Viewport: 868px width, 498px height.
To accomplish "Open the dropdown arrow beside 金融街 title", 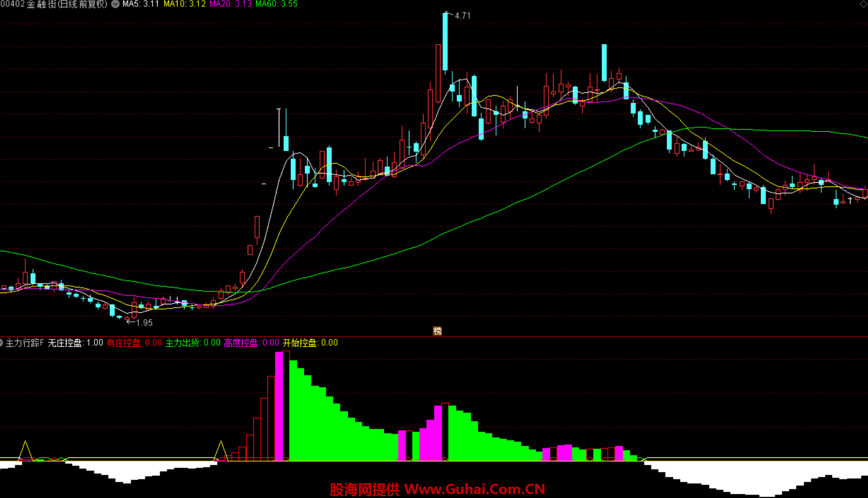I will coord(115,5).
